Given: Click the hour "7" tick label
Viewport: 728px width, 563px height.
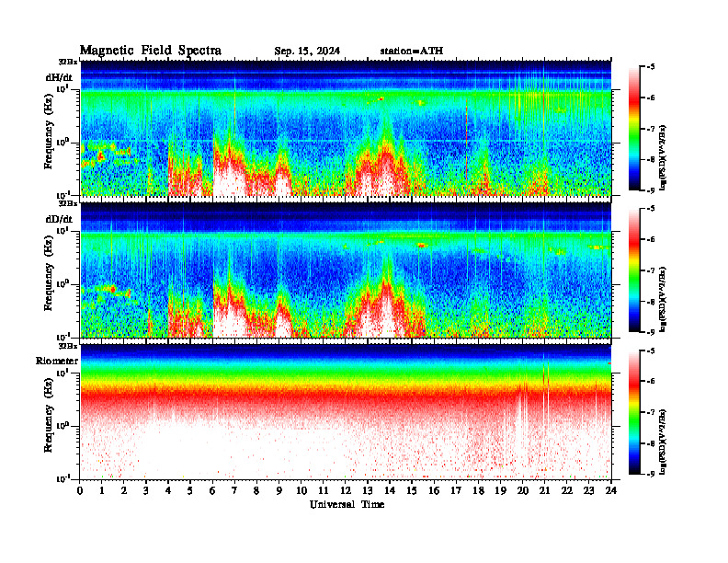Looking at the screenshot, I should [234, 490].
